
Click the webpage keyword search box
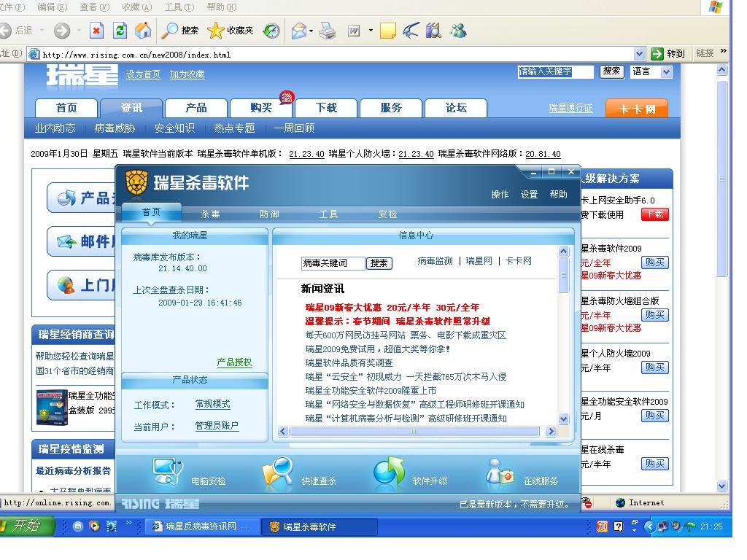pos(555,72)
